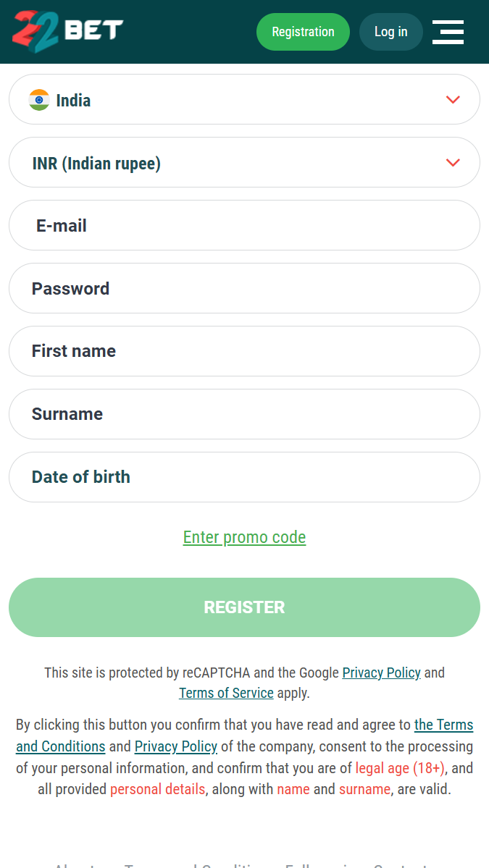The height and width of the screenshot is (868, 489).
Task: Focus the E-mail input field
Action: tap(244, 225)
